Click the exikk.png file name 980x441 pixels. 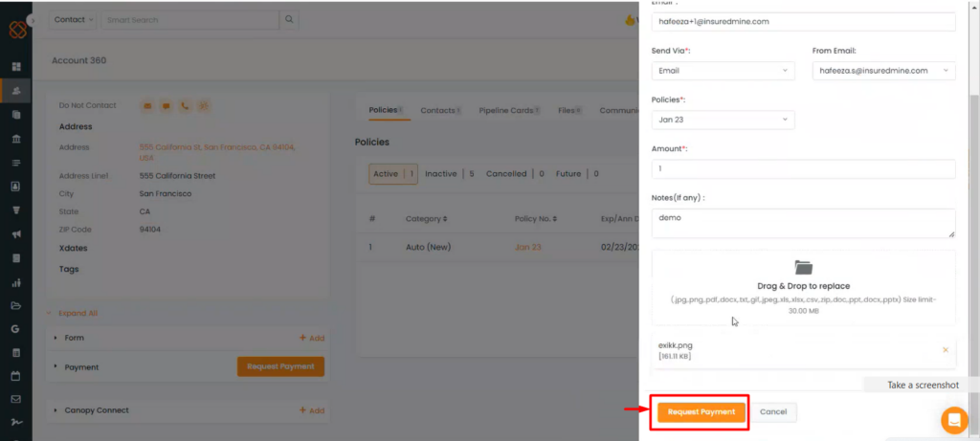coord(675,345)
